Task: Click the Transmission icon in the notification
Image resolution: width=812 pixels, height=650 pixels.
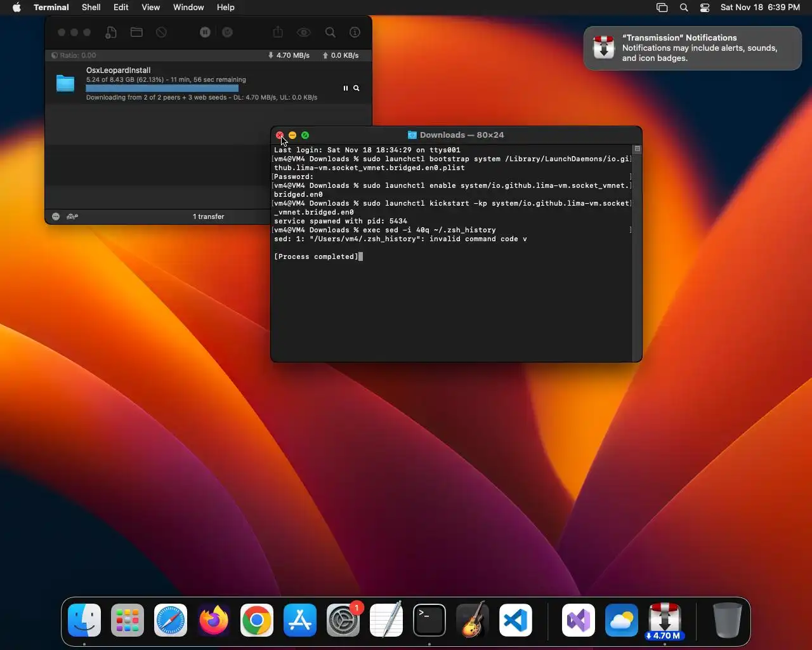Action: click(x=603, y=48)
